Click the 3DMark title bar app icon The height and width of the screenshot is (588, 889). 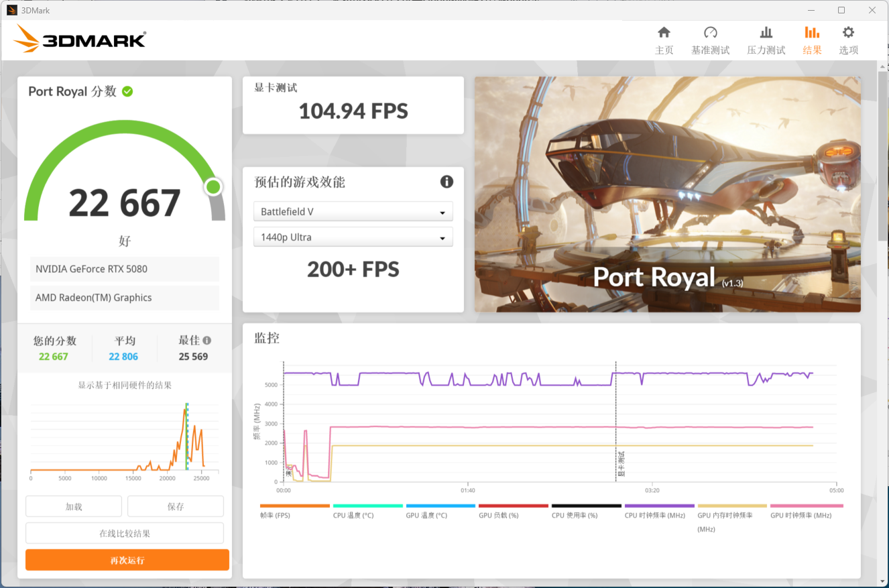click(12, 10)
